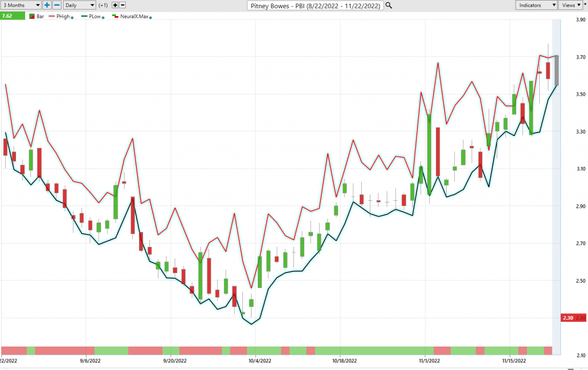Screen dimensions: 588x370
Task: Click the 2.10 price axis label
Action: pos(581,355)
